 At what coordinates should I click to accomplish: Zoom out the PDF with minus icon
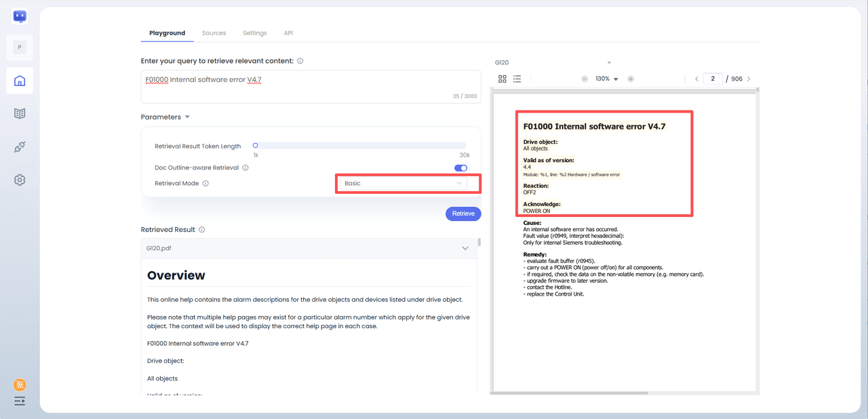click(585, 79)
